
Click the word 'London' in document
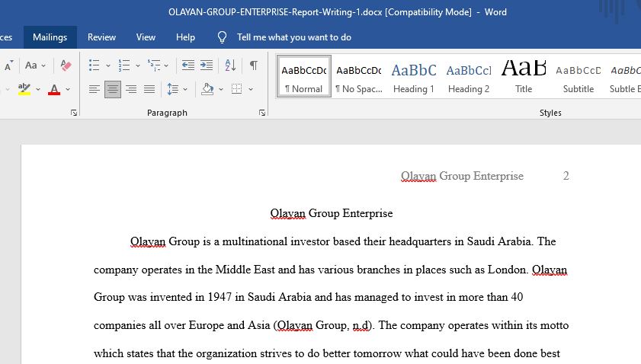507,270
